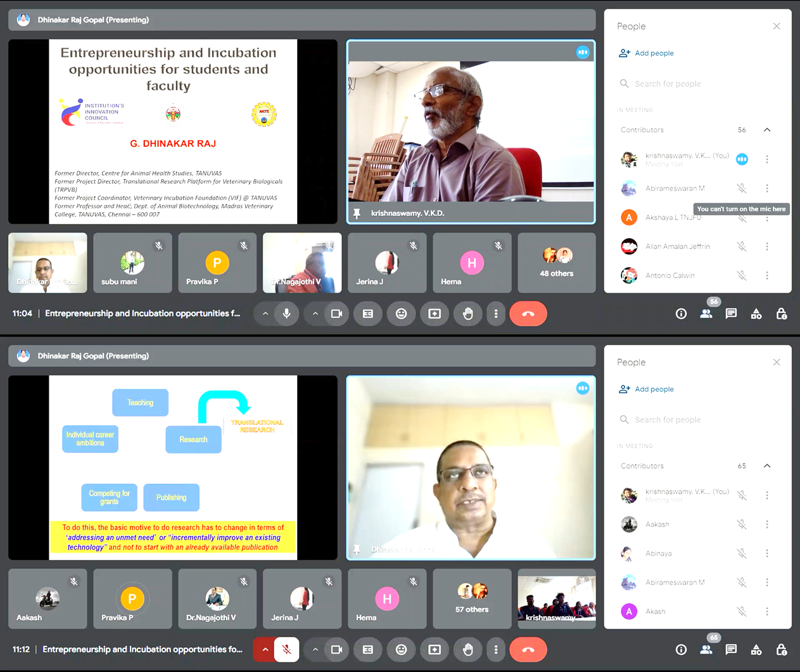Toggle the camera in the 11:04 meeting
Image resolution: width=800 pixels, height=672 pixels.
point(336,314)
